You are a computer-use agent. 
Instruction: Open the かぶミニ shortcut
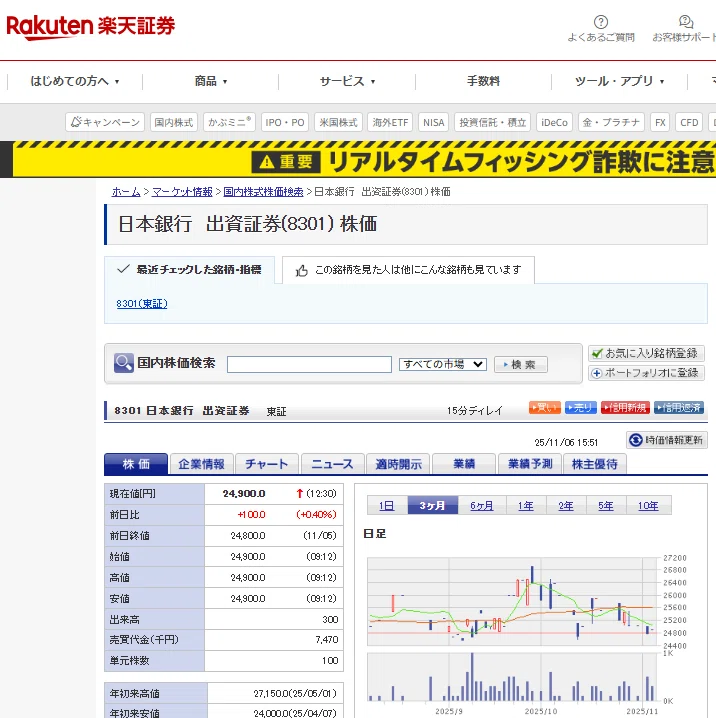[229, 122]
